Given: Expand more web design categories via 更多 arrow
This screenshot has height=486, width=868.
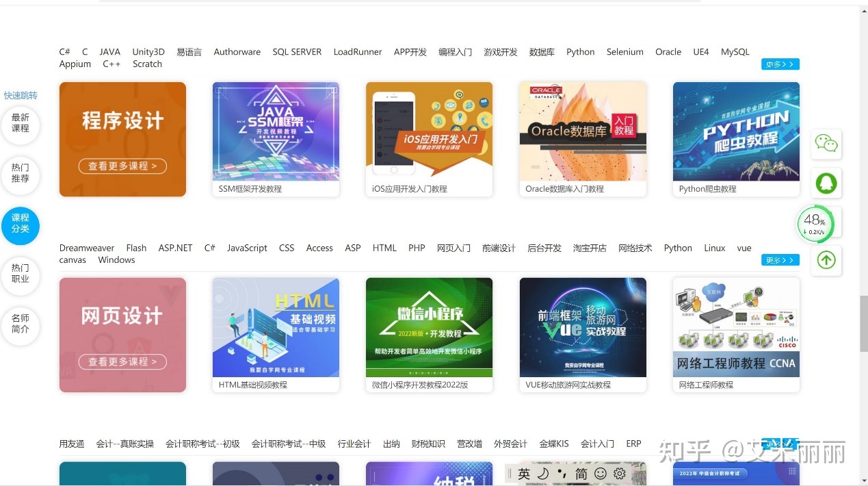Looking at the screenshot, I should (x=780, y=260).
